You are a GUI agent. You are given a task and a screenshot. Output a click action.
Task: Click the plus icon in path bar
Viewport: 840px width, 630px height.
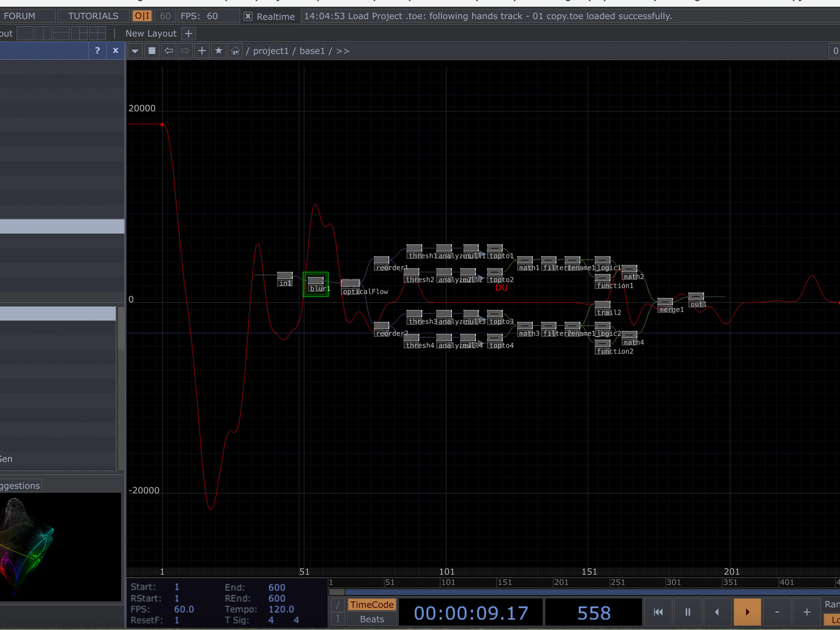[x=202, y=51]
